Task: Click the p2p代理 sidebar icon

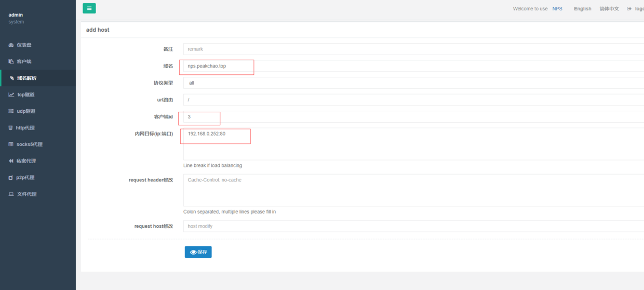Action: 11,178
